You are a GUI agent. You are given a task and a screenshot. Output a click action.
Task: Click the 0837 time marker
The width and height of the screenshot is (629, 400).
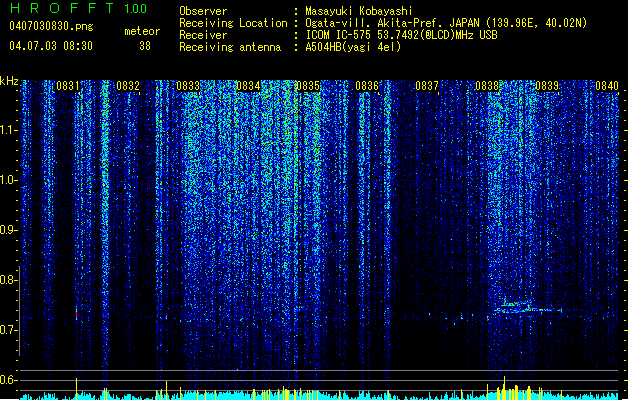427,86
